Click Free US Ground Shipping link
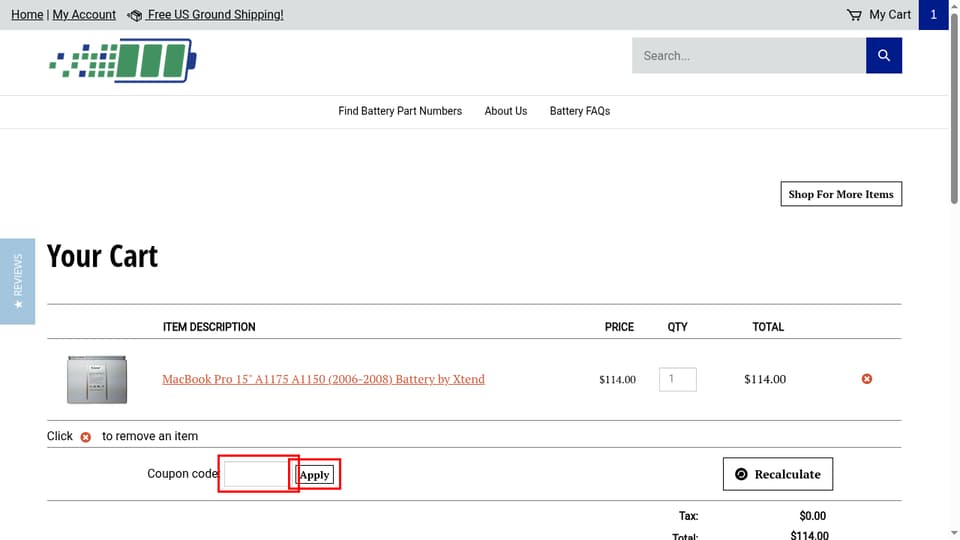This screenshot has width=960, height=540. [x=215, y=15]
